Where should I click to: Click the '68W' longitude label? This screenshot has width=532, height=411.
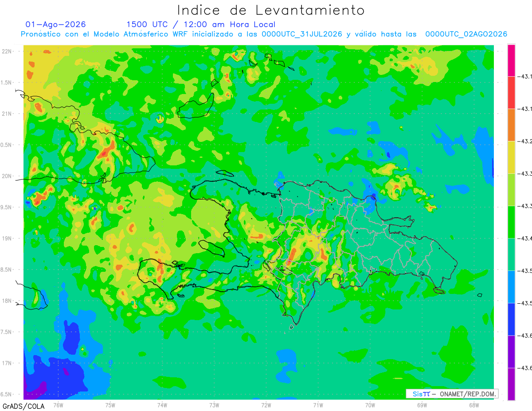click(x=473, y=405)
